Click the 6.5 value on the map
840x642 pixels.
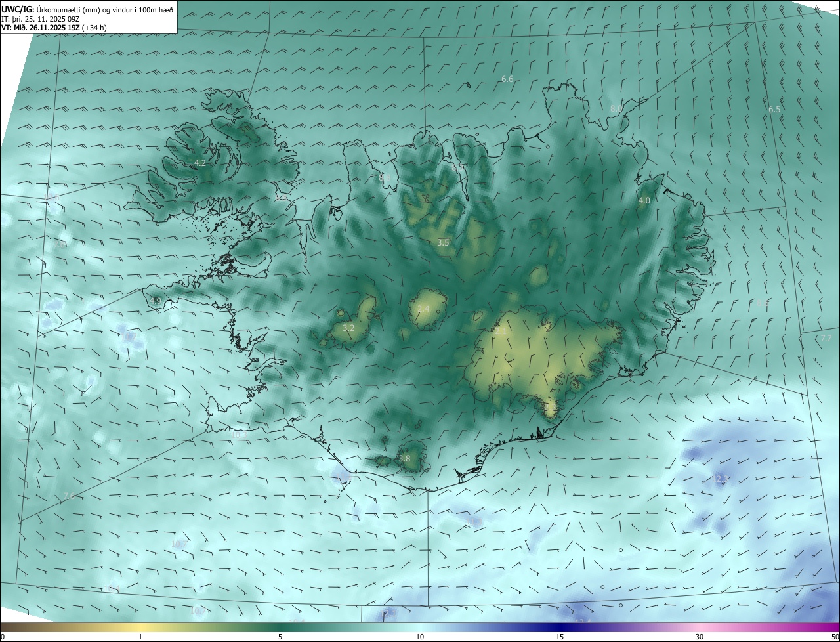774,109
